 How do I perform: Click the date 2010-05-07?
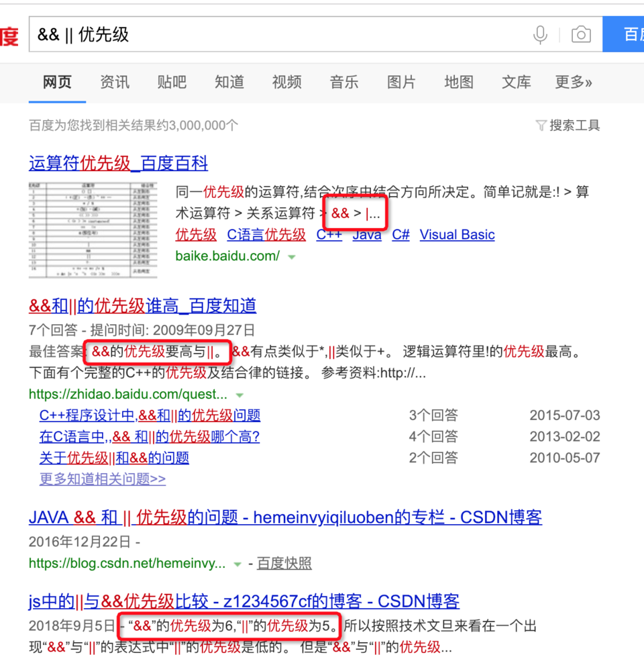click(565, 458)
